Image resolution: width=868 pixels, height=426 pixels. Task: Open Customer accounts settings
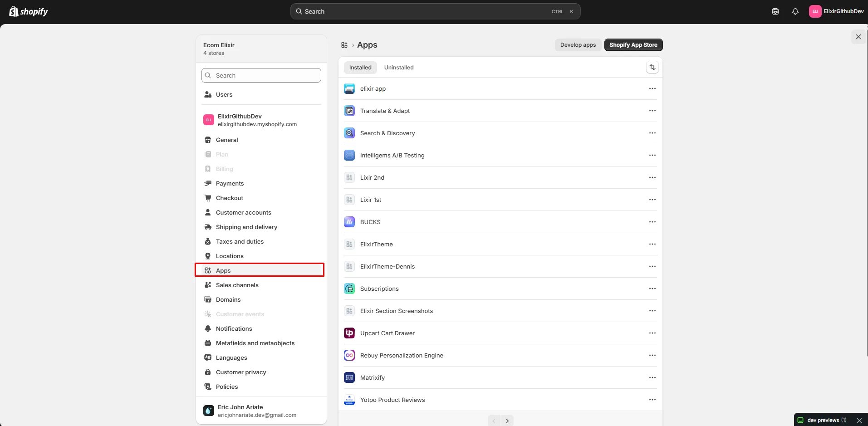pyautogui.click(x=261, y=212)
